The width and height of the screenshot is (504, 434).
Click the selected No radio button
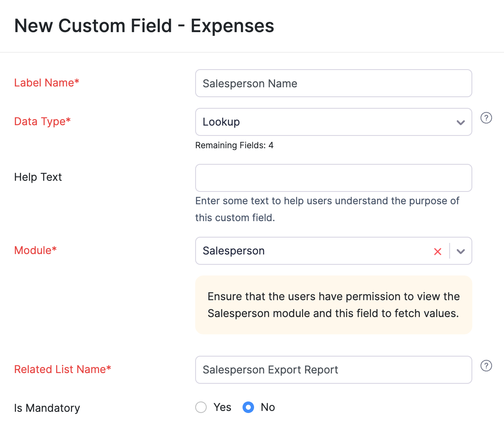tap(248, 407)
